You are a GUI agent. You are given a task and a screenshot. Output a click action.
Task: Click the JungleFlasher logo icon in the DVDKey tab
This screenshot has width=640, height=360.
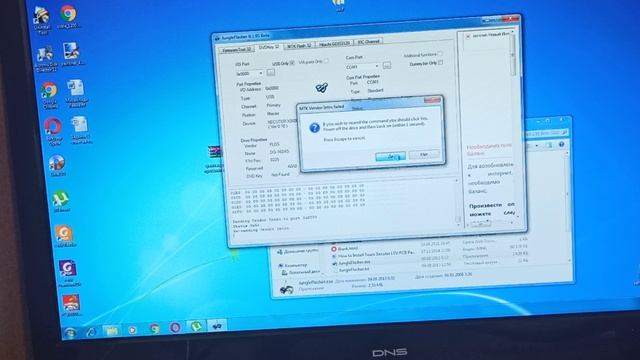[x=322, y=87]
